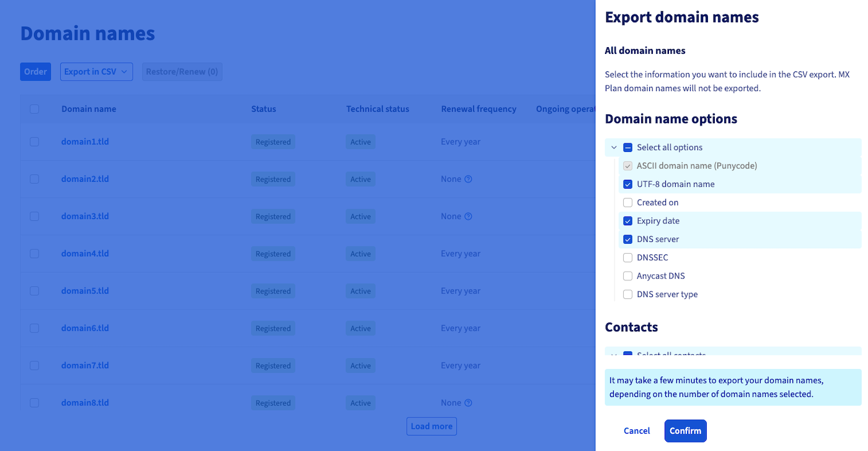868x451 pixels.
Task: Click the Order button
Action: click(35, 71)
